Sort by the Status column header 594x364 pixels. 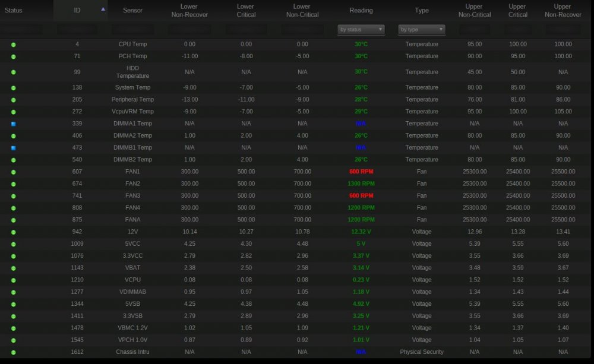click(14, 10)
